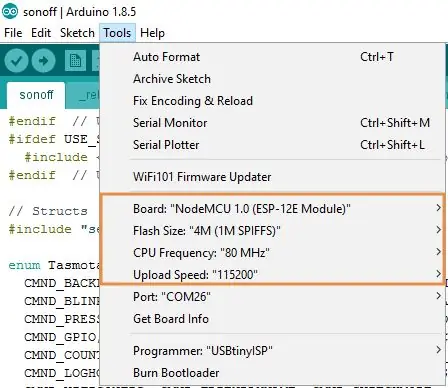
Task: Click the CMND_BACK code line
Action: [x=62, y=283]
